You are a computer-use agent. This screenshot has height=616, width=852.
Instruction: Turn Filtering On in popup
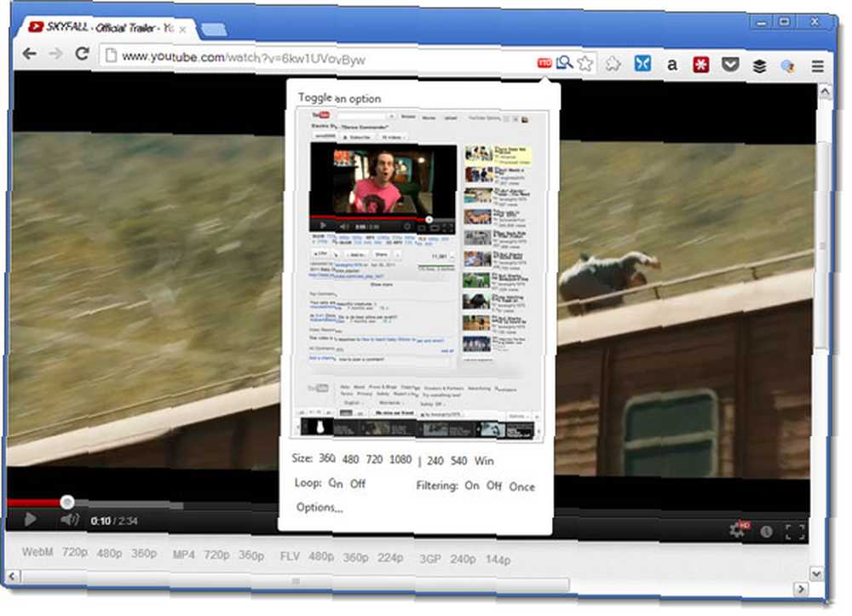(x=472, y=485)
